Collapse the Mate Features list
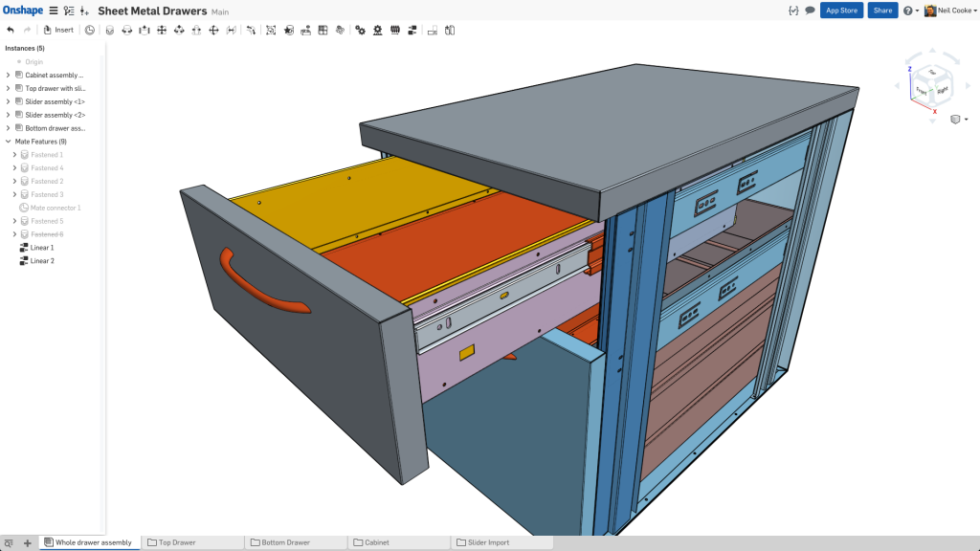Screen dimensions: 980x551 click(x=8, y=142)
